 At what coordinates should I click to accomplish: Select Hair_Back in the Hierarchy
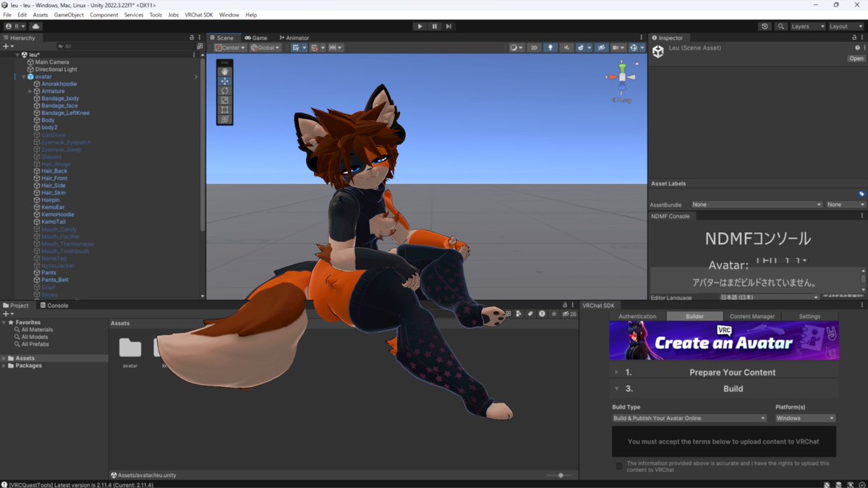pyautogui.click(x=54, y=171)
